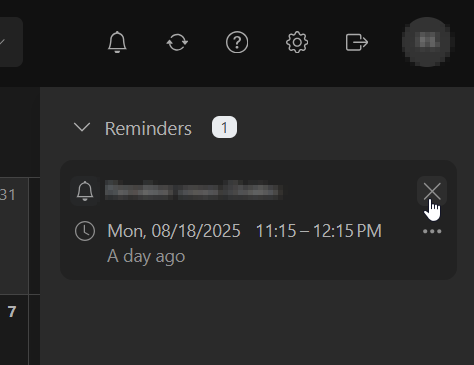Open the user profile avatar

pos(427,42)
